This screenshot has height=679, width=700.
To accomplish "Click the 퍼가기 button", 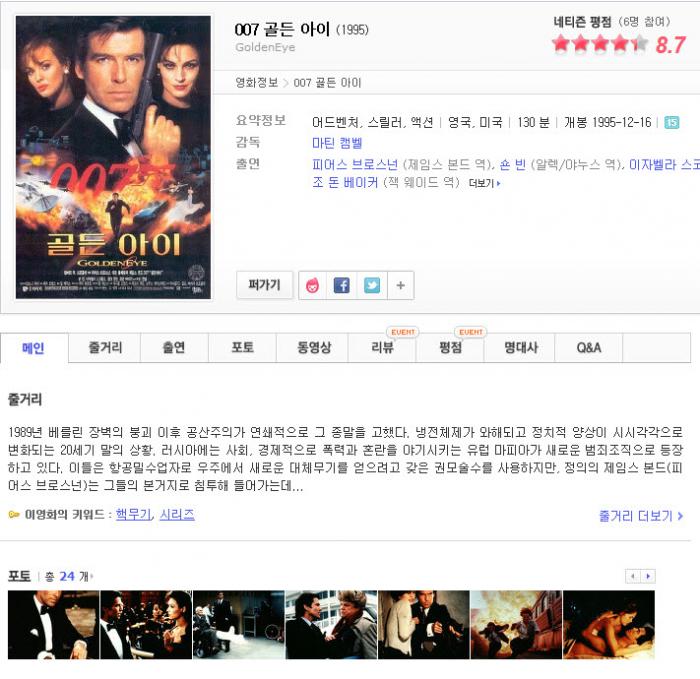I will point(264,285).
